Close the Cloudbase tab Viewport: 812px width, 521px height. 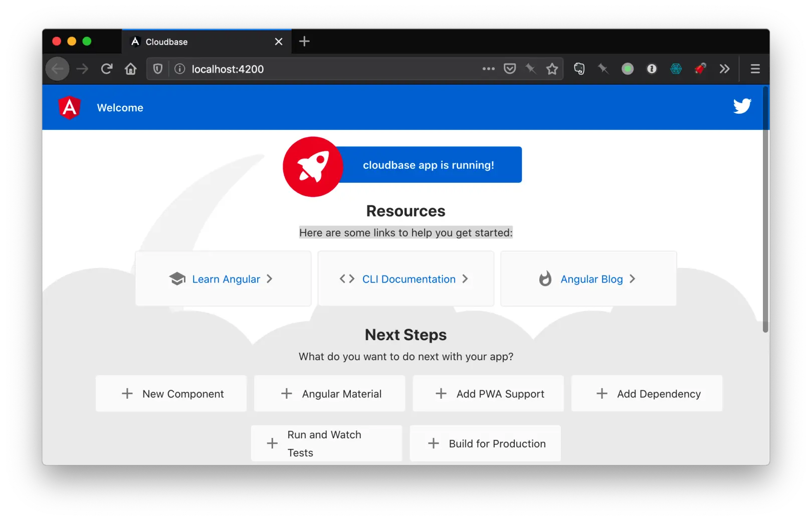click(279, 42)
